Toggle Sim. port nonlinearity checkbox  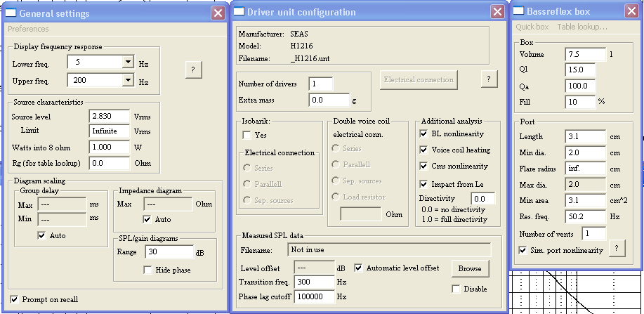pos(523,250)
